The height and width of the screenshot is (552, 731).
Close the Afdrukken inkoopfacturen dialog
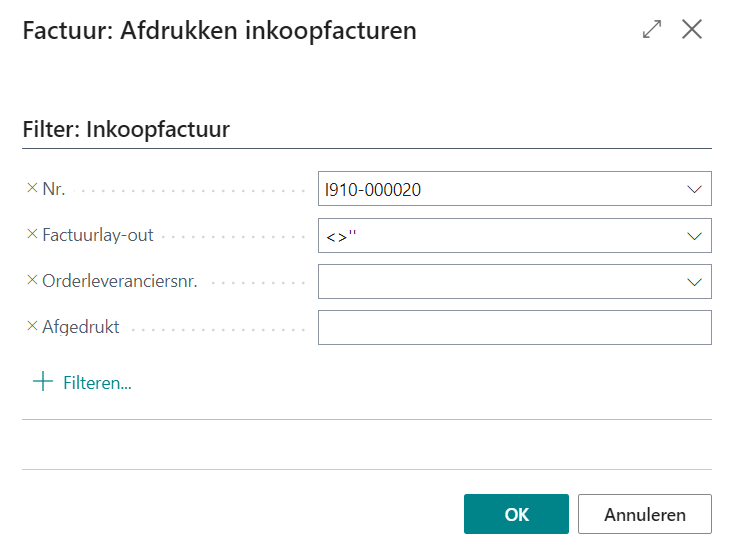(x=692, y=30)
